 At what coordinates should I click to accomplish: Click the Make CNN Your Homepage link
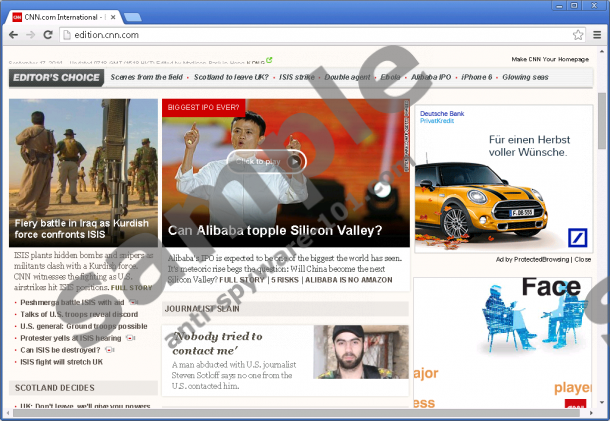point(550,59)
